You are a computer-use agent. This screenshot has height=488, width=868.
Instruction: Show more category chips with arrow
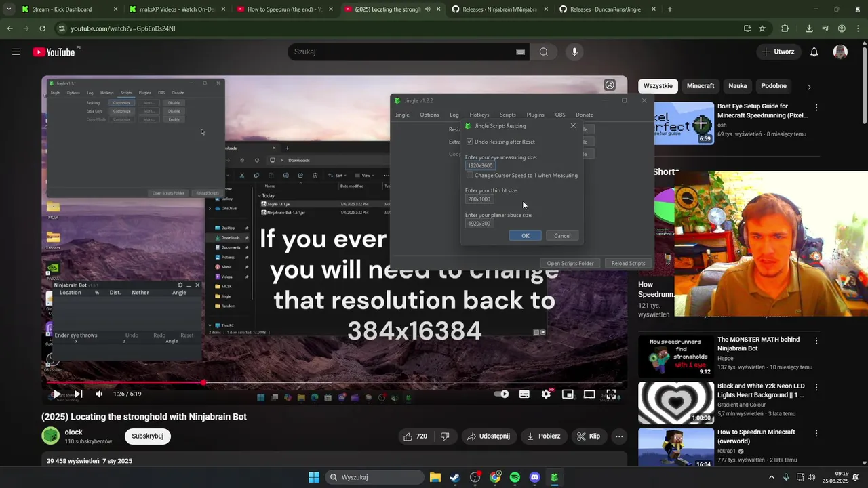[808, 87]
